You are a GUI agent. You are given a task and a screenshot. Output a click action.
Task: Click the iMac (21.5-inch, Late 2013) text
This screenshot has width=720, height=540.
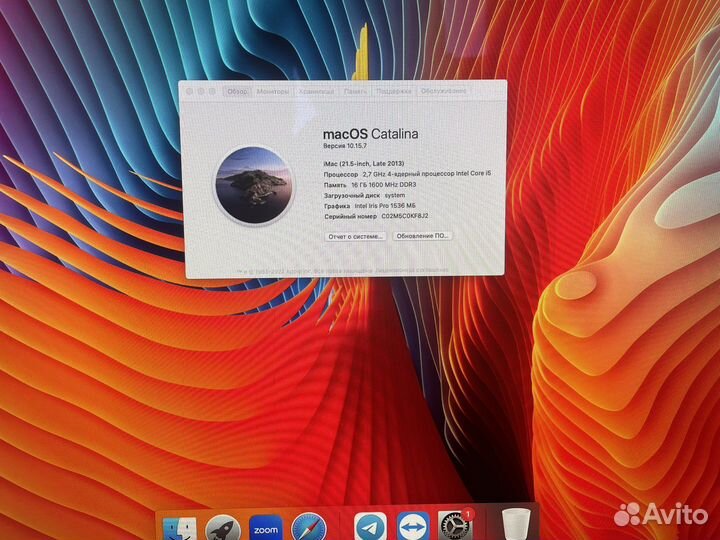(x=364, y=163)
